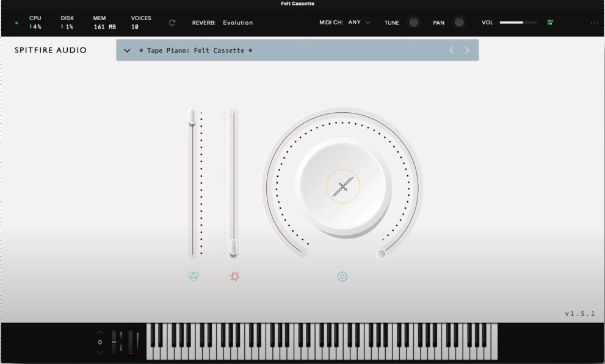The height and width of the screenshot is (364, 605).
Task: Click the large central white knob
Action: (x=343, y=187)
